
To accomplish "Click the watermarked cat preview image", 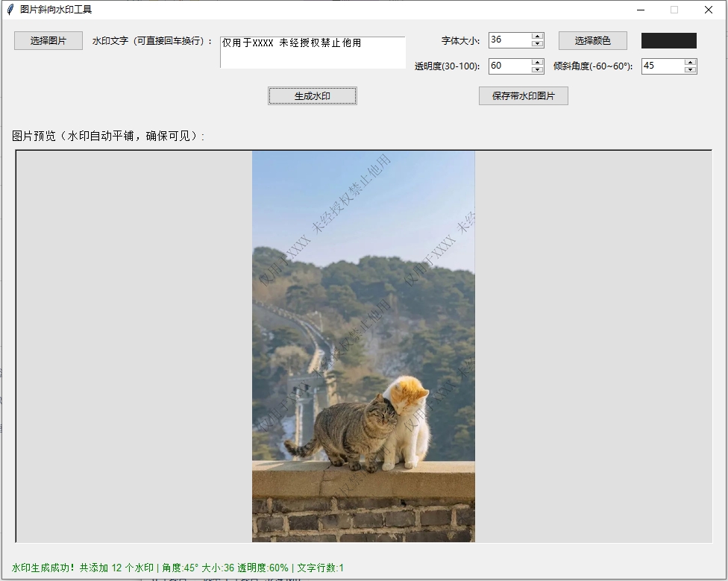I will coord(363,346).
